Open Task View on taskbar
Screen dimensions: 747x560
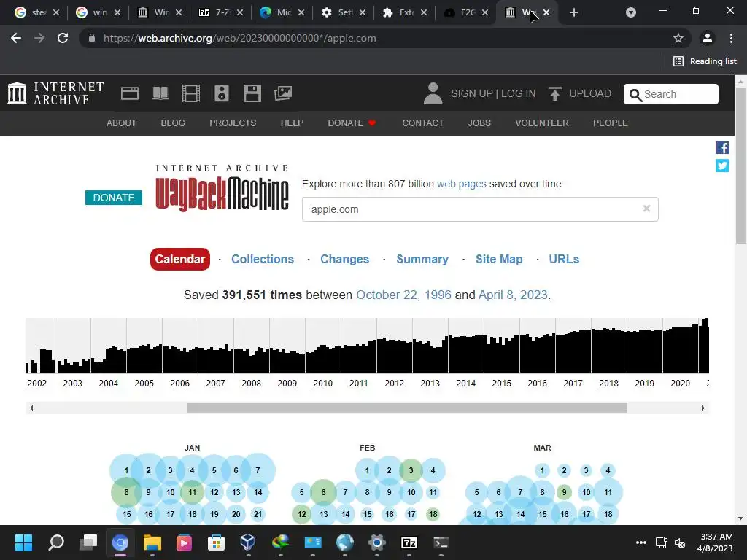(88, 542)
